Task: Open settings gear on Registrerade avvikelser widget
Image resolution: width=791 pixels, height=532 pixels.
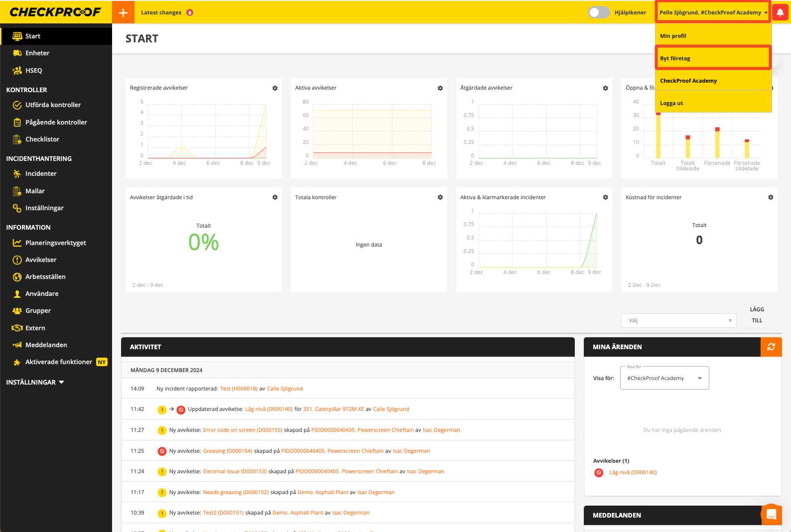Action: 275,88
